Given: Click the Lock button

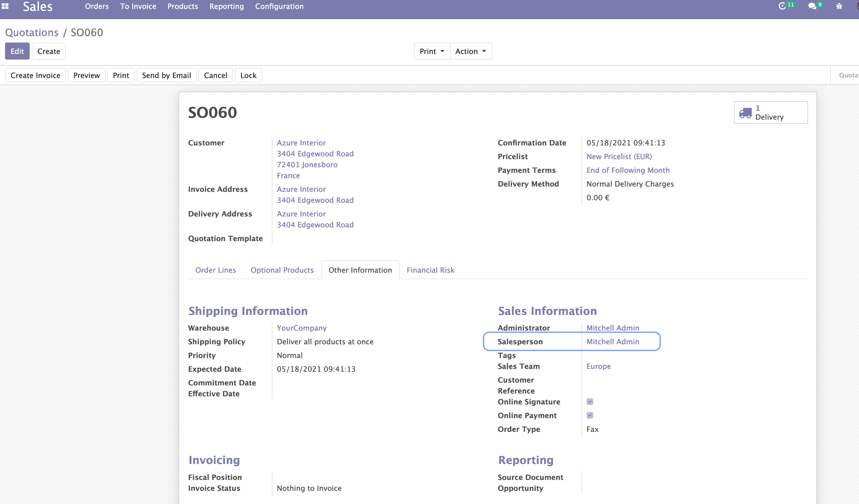Looking at the screenshot, I should coord(248,75).
